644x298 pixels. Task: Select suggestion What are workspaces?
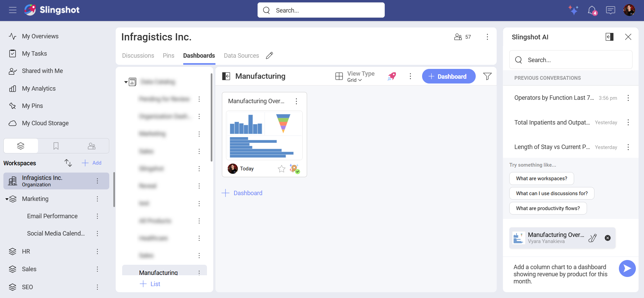(542, 179)
